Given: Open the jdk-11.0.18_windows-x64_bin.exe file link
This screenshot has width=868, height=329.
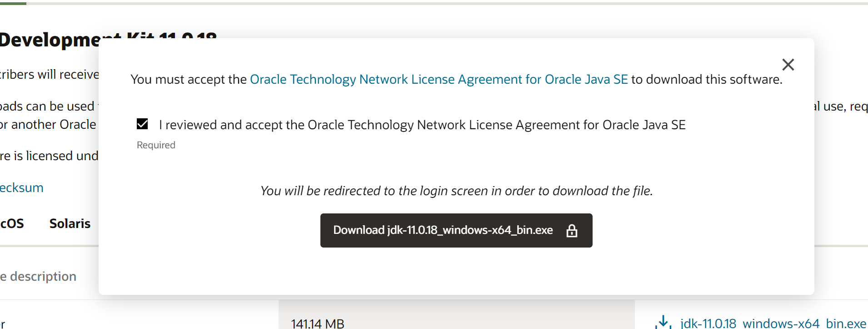Looking at the screenshot, I should [773, 324].
